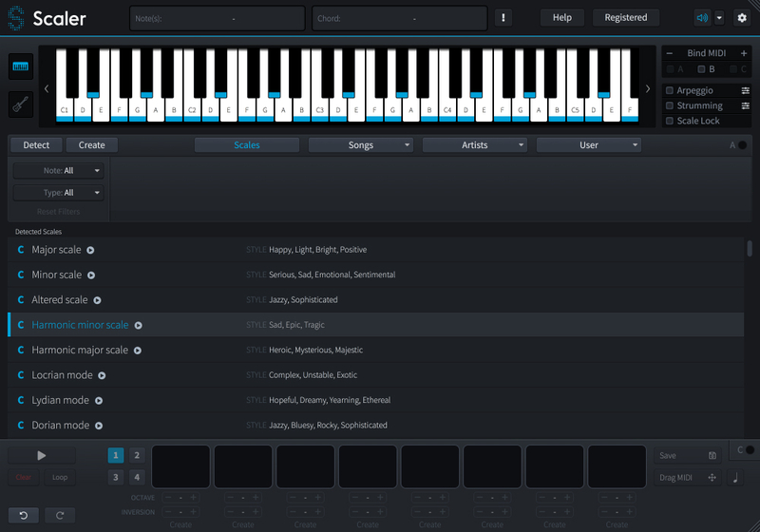Toggle the Scale Lock checkbox
The width and height of the screenshot is (760, 532).
coord(670,121)
